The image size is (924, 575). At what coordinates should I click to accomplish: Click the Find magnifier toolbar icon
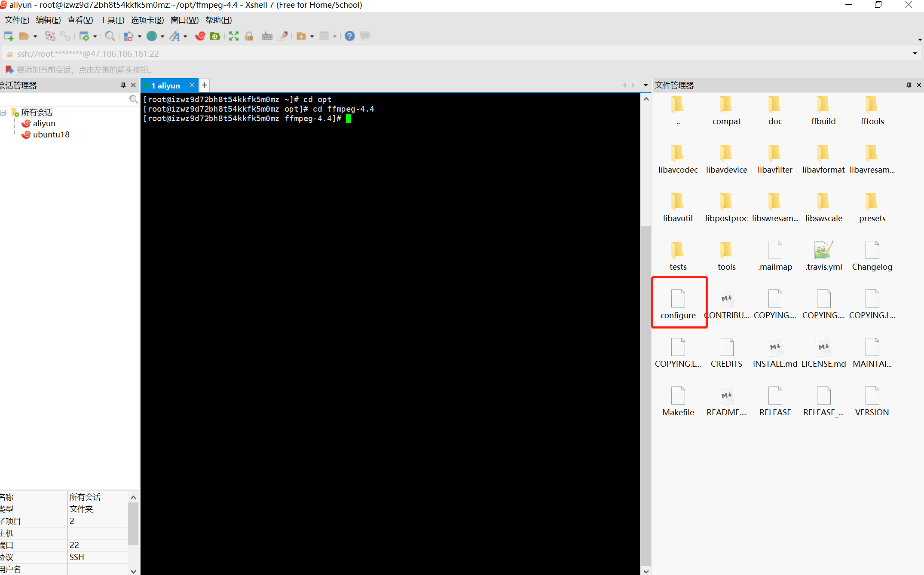pyautogui.click(x=110, y=36)
